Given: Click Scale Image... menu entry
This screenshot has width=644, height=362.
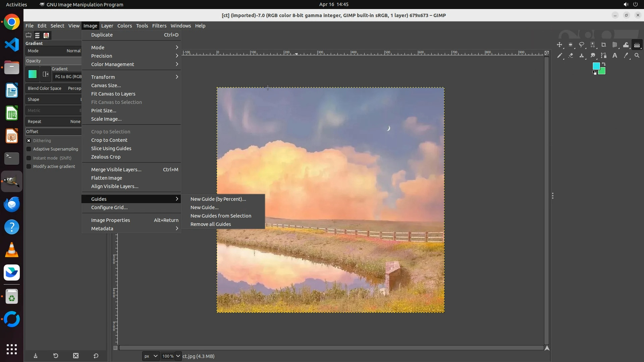Looking at the screenshot, I should (106, 119).
